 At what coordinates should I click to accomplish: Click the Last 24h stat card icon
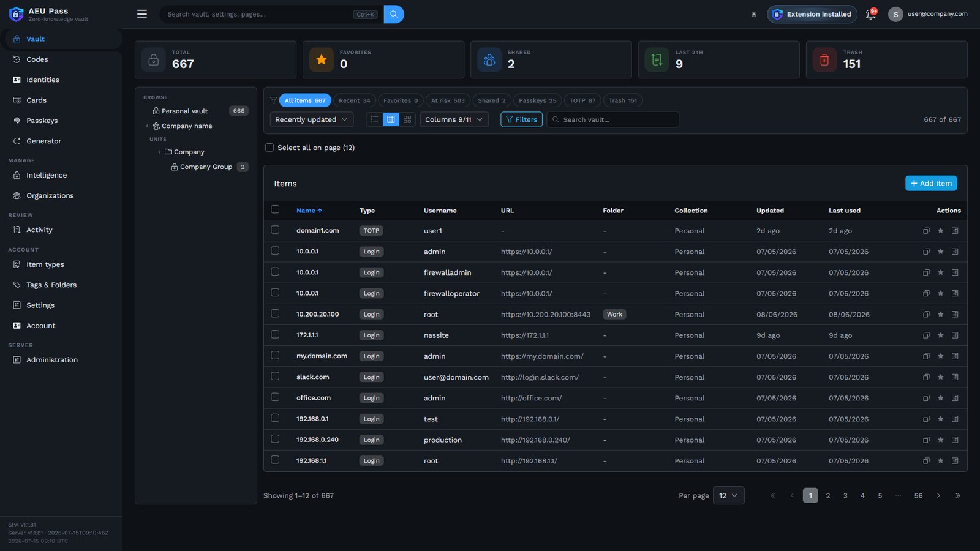click(x=657, y=60)
